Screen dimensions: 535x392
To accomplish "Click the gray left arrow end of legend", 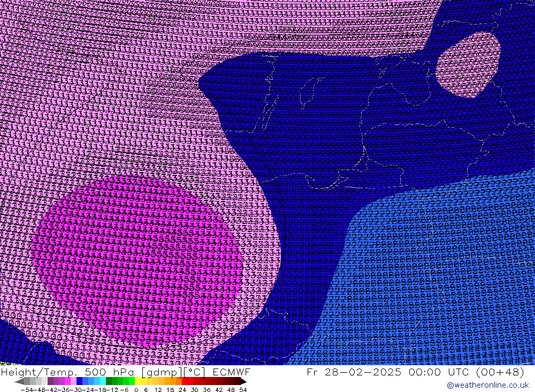I will coord(19,382).
